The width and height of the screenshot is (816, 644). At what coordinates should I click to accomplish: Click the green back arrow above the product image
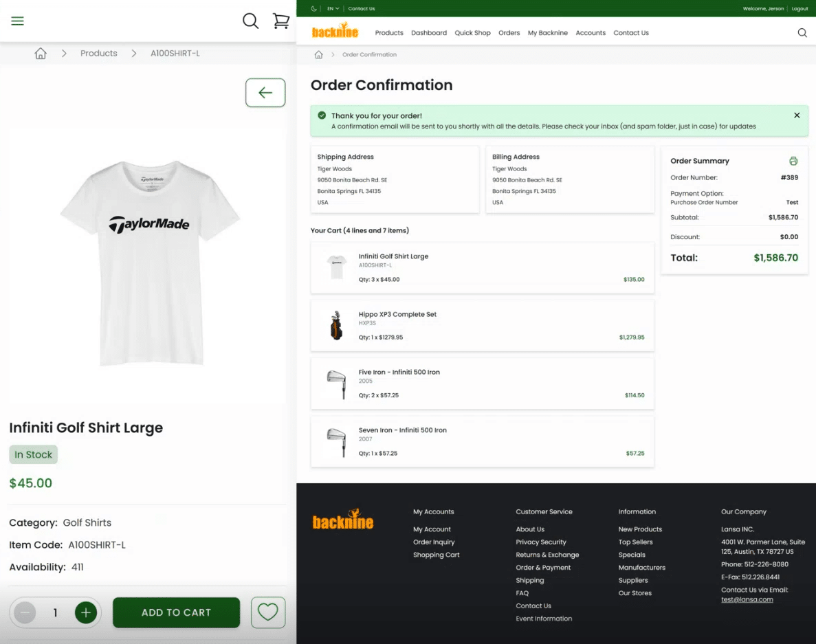[265, 92]
